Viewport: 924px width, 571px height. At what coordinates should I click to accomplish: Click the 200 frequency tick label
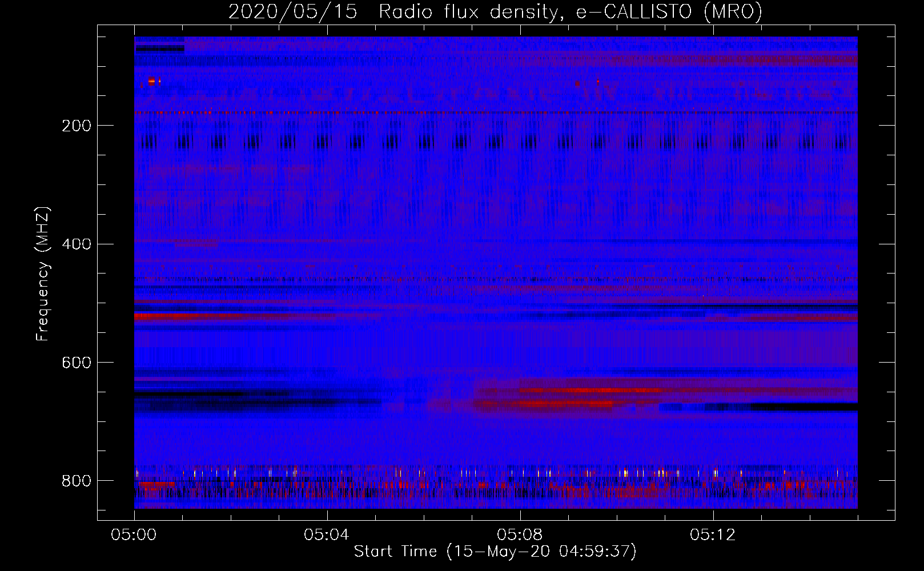(77, 126)
